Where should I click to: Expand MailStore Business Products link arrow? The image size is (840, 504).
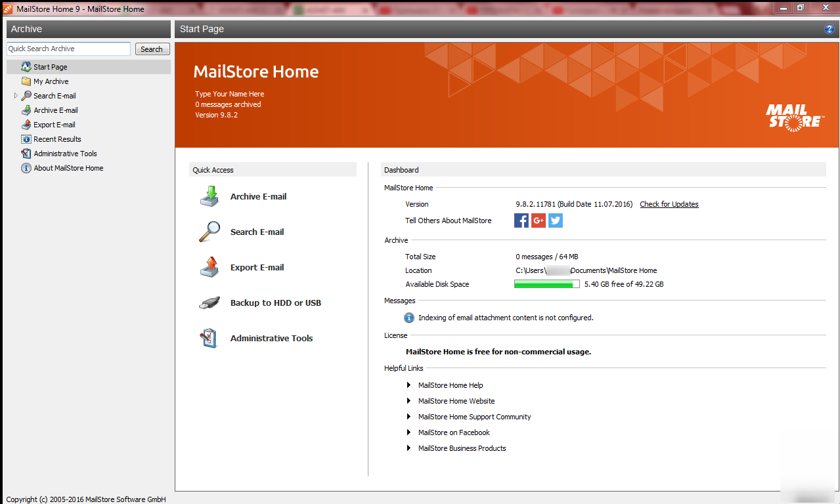click(x=409, y=448)
